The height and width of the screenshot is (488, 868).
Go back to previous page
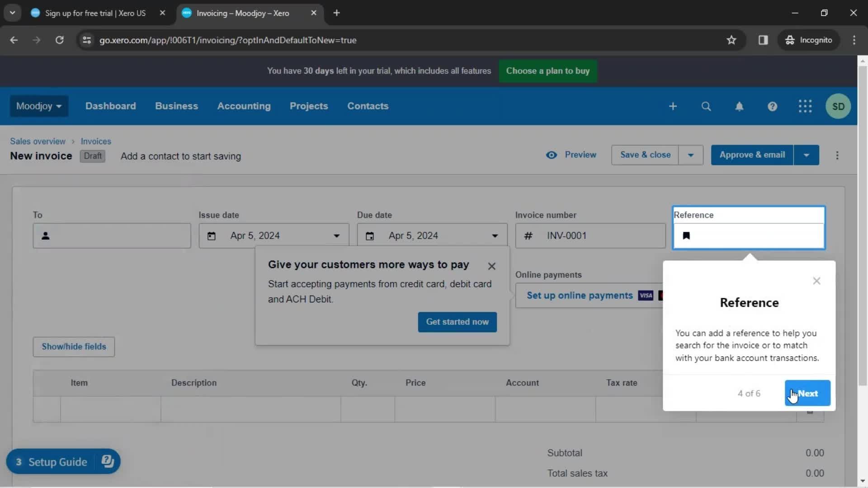pyautogui.click(x=14, y=40)
